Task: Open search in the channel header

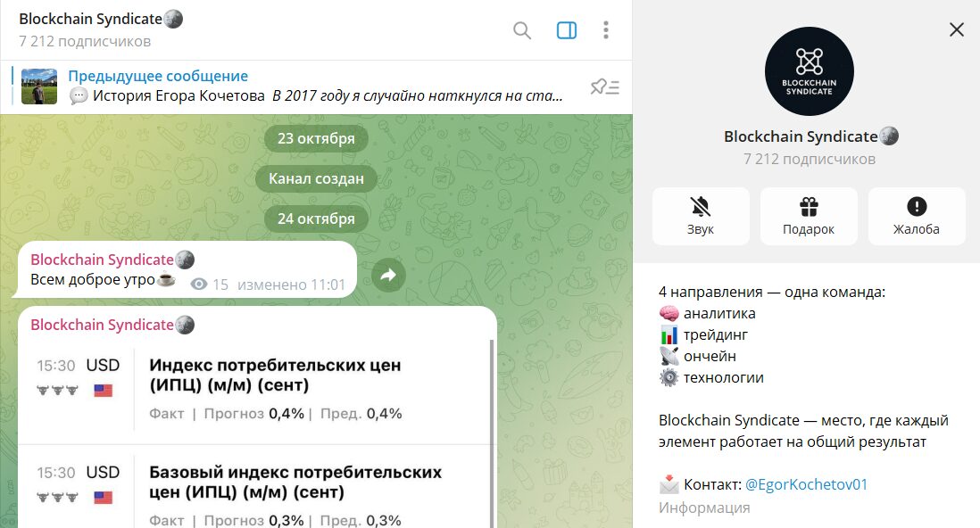Action: tap(522, 30)
